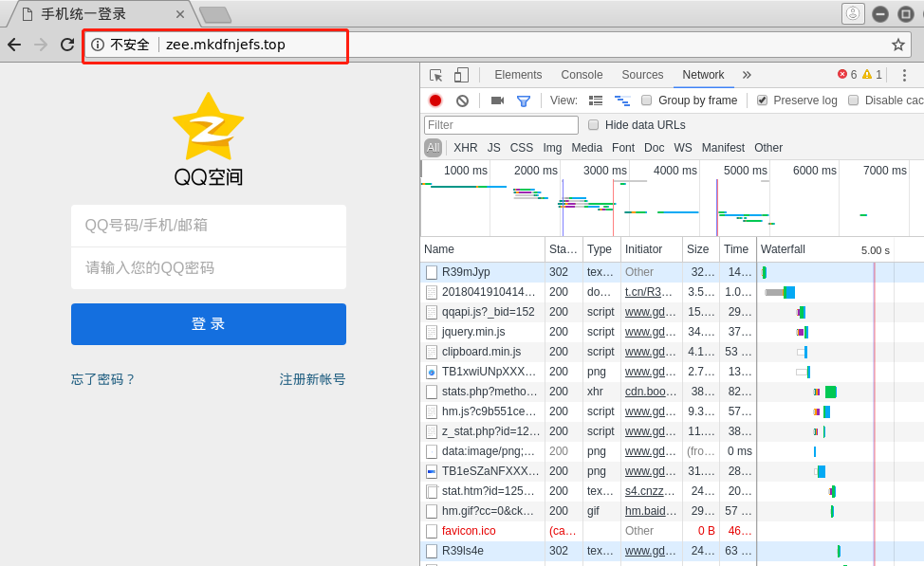Sort requests by the Size column header
Screen dimensions: 924x566
click(700, 249)
